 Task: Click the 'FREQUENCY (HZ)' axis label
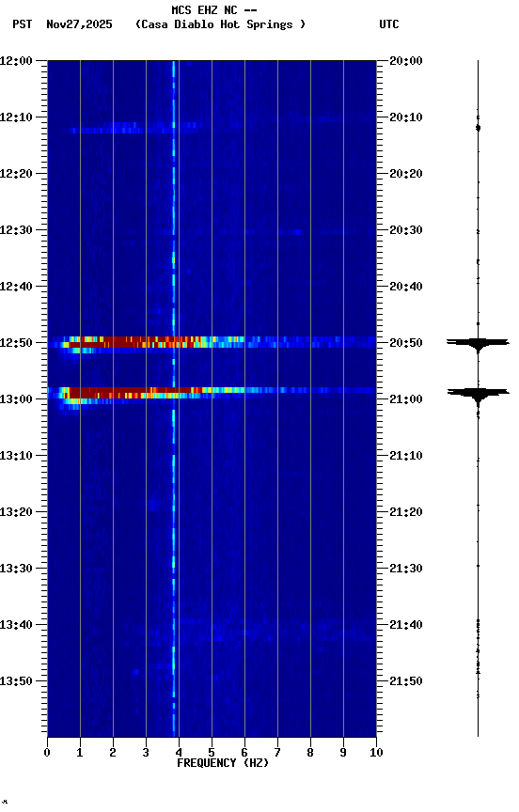[223, 763]
